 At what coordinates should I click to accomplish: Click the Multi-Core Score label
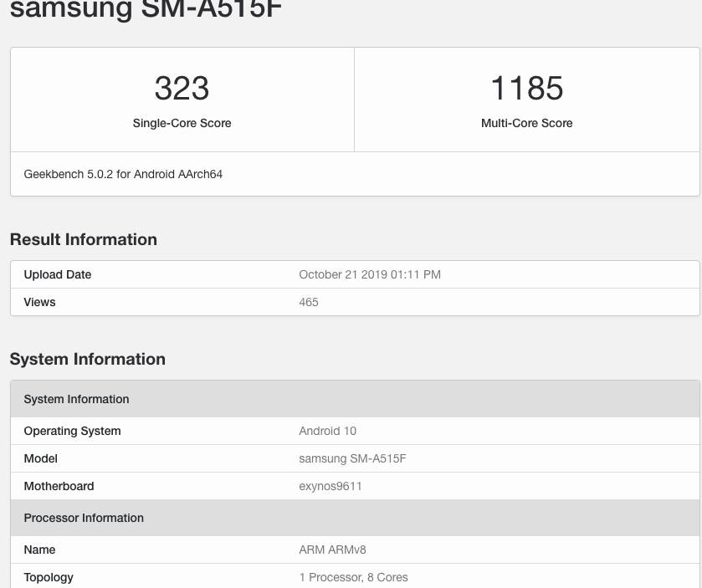(x=526, y=123)
